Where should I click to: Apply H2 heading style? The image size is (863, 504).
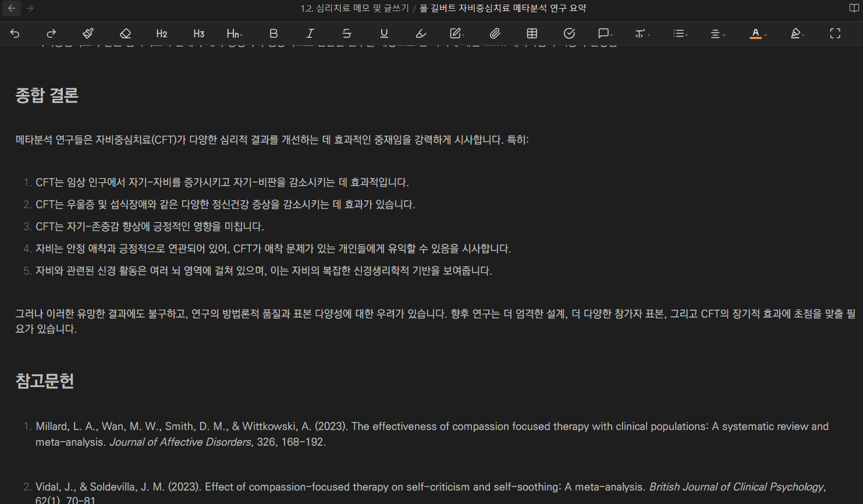162,34
